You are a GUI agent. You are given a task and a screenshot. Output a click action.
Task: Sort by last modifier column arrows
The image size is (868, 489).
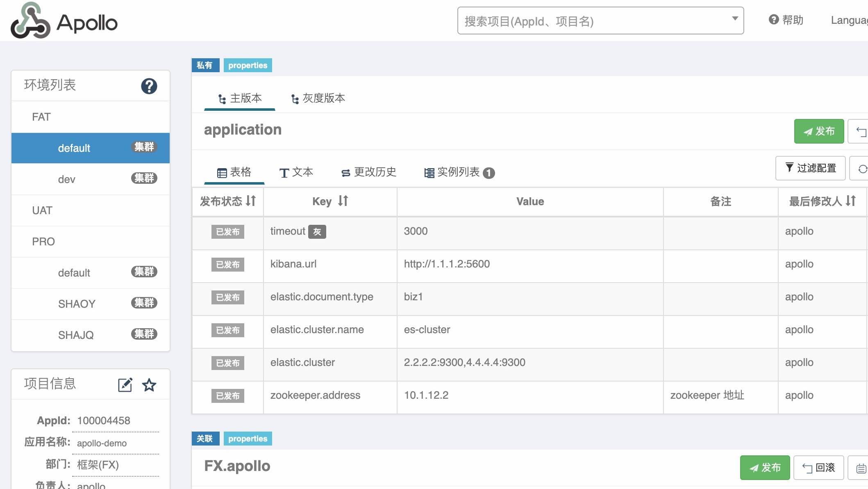pyautogui.click(x=851, y=201)
